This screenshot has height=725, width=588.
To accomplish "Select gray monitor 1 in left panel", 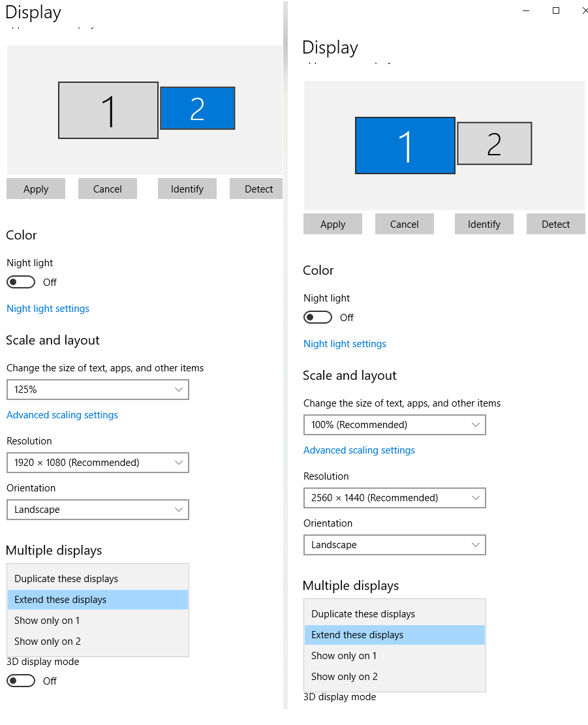I will tap(108, 110).
